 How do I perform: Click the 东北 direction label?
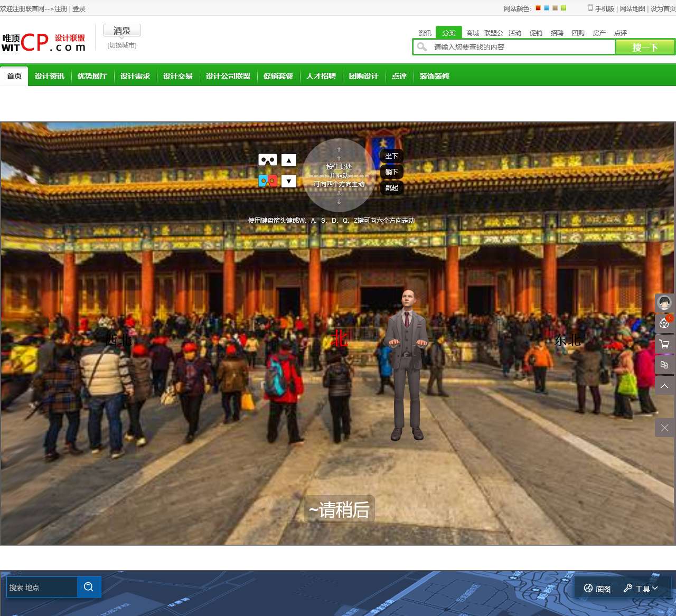tap(568, 340)
